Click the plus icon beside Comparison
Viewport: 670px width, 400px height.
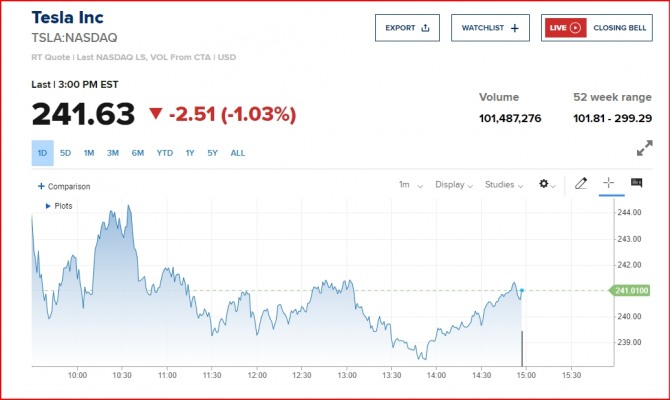coord(41,186)
